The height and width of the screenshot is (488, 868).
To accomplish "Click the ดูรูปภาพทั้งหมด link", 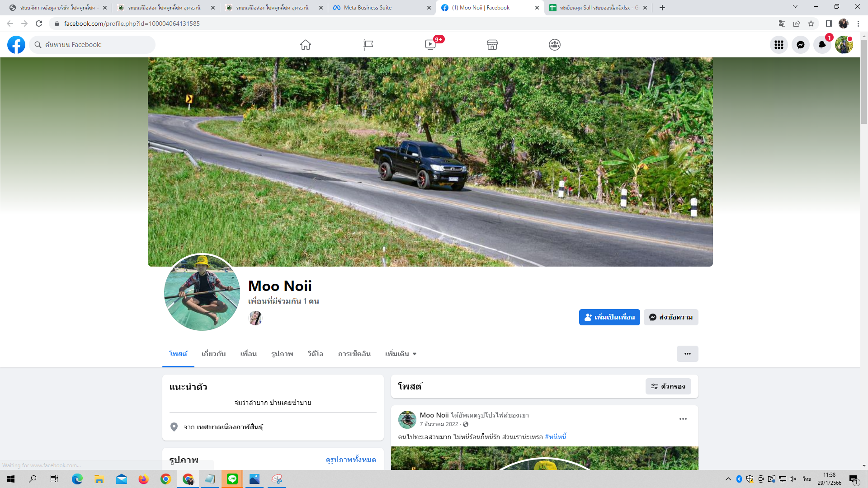I will [x=350, y=460].
